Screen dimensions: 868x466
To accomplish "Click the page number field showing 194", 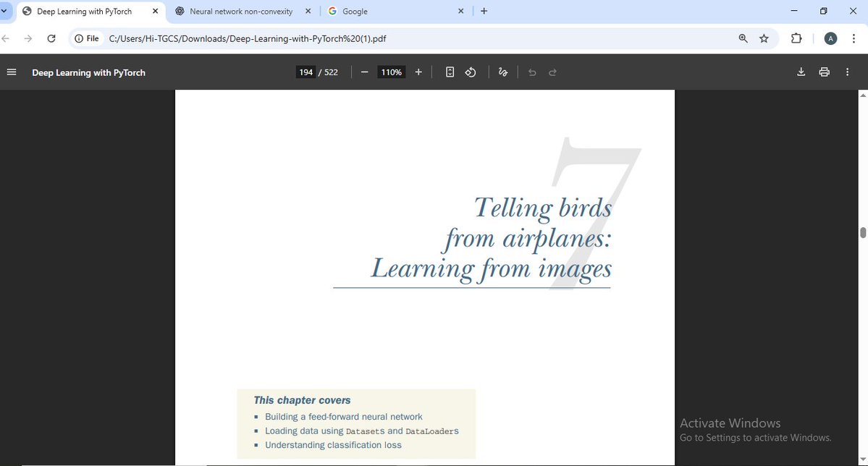I will pyautogui.click(x=306, y=72).
